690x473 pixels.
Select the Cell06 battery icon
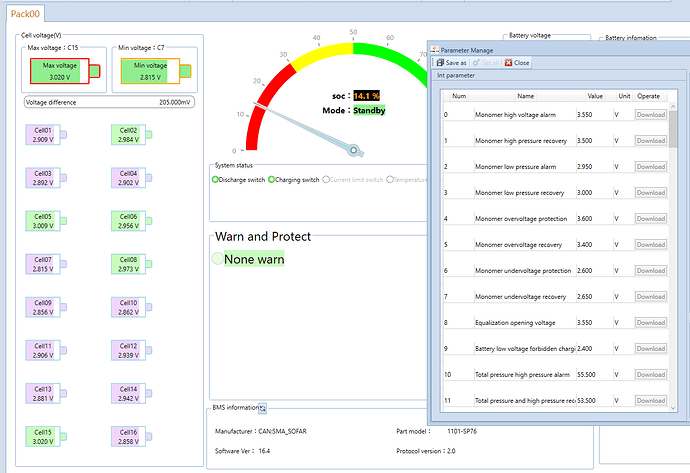(x=132, y=221)
